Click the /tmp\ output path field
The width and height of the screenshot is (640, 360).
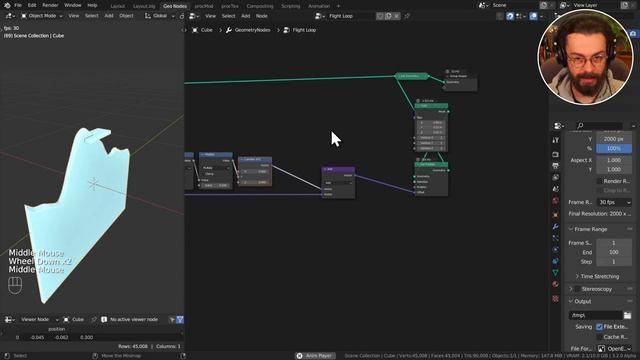point(596,315)
